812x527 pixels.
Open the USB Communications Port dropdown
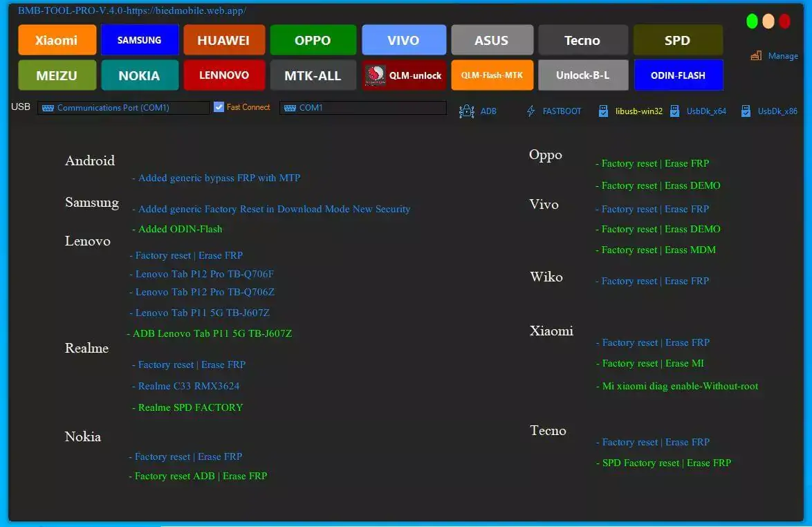pos(123,108)
